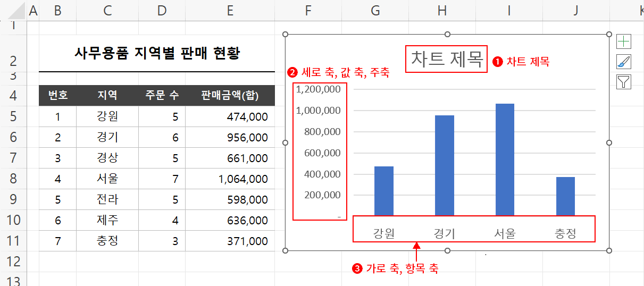Select the 서울 bar in the chart
Image resolution: width=644 pixels, height=286 pixels.
505,159
